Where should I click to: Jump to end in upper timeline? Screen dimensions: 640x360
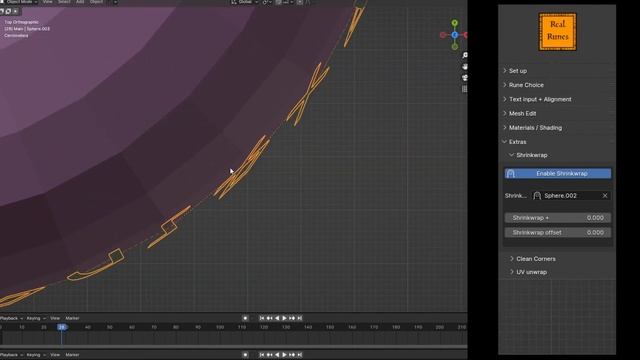(300, 318)
